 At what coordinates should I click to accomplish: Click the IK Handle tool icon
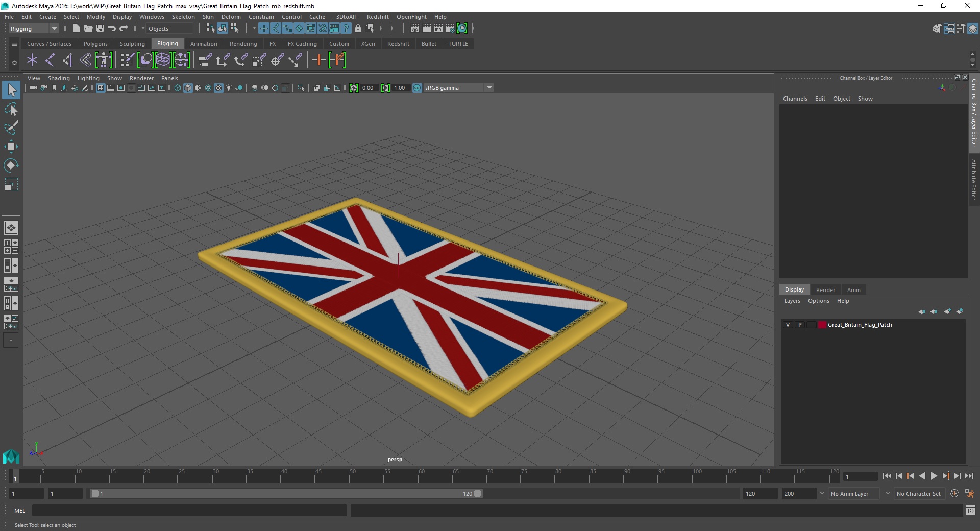coord(67,60)
